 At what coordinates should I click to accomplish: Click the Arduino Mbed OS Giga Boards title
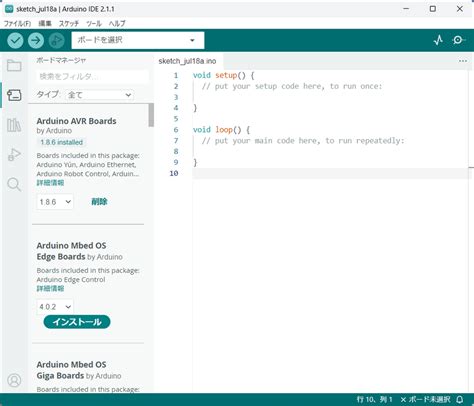coord(71,370)
